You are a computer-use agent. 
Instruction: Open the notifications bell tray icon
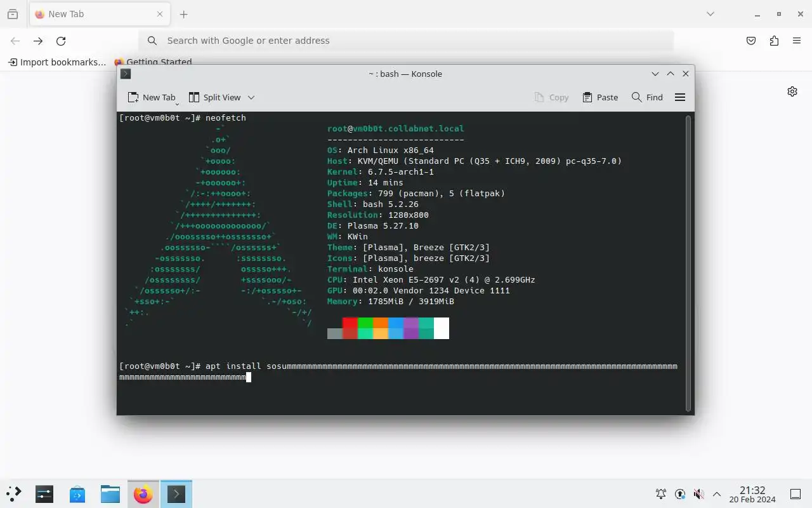coord(661,494)
